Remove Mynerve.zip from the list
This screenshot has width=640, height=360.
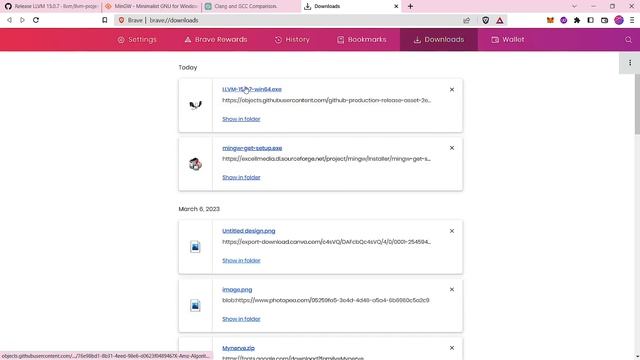click(452, 348)
